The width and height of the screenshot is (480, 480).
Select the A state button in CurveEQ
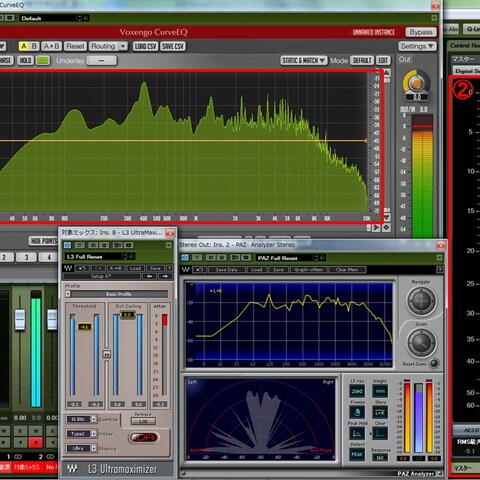coord(23,46)
